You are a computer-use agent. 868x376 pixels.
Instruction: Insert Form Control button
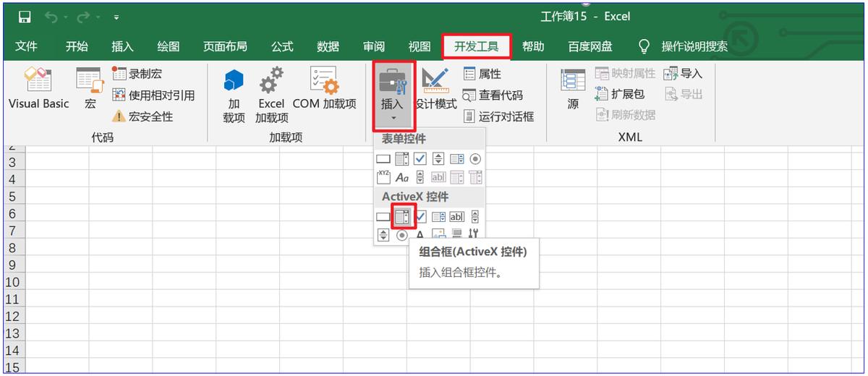(x=383, y=158)
